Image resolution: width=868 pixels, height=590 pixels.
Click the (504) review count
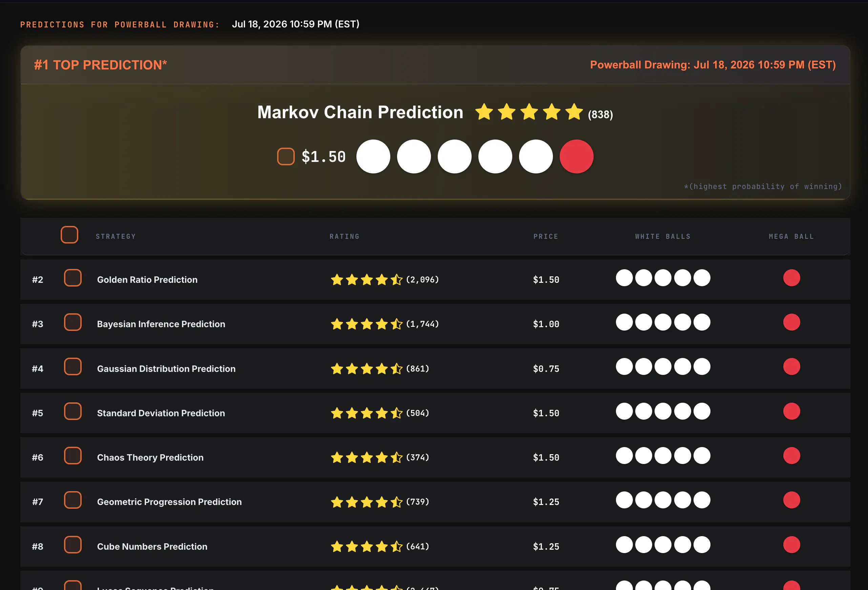tap(417, 413)
